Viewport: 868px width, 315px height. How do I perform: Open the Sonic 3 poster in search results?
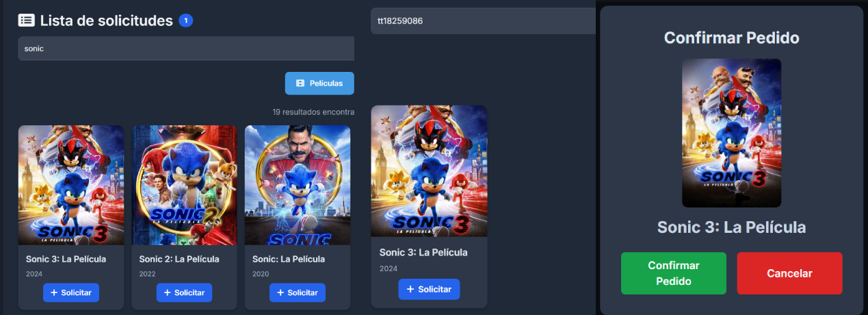point(71,185)
